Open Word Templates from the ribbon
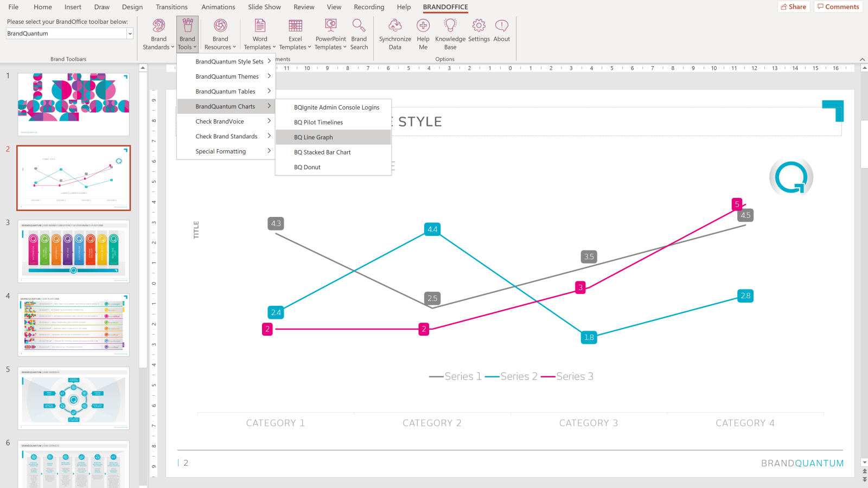 [x=260, y=25]
